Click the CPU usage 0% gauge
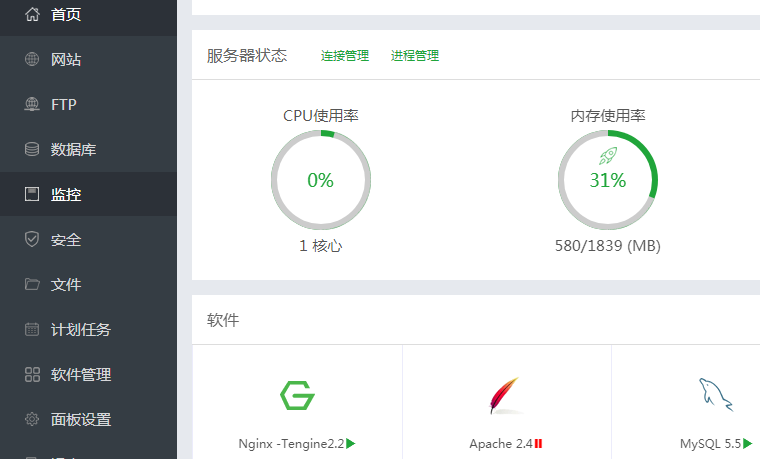Viewport: 760px width, 459px height. click(321, 180)
